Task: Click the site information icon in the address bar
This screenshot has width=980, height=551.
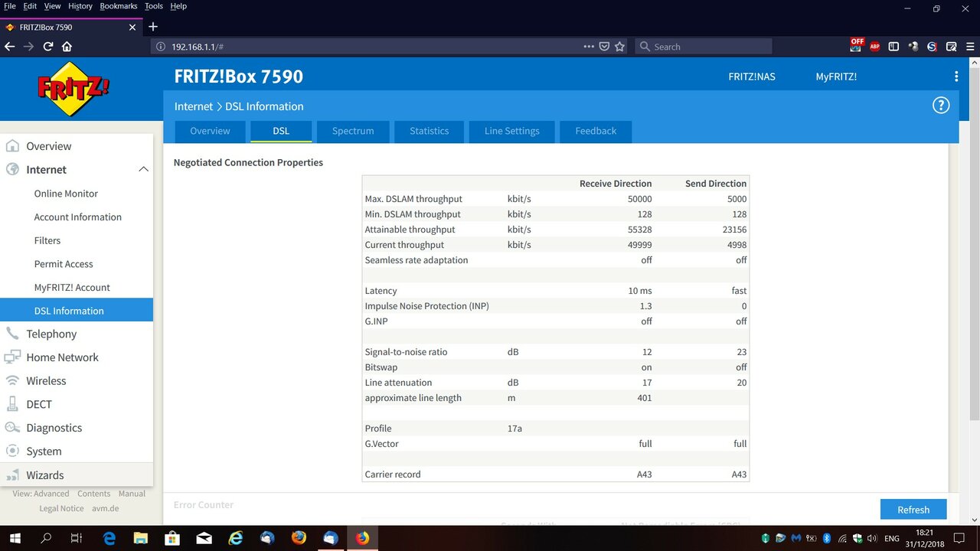Action: [161, 47]
